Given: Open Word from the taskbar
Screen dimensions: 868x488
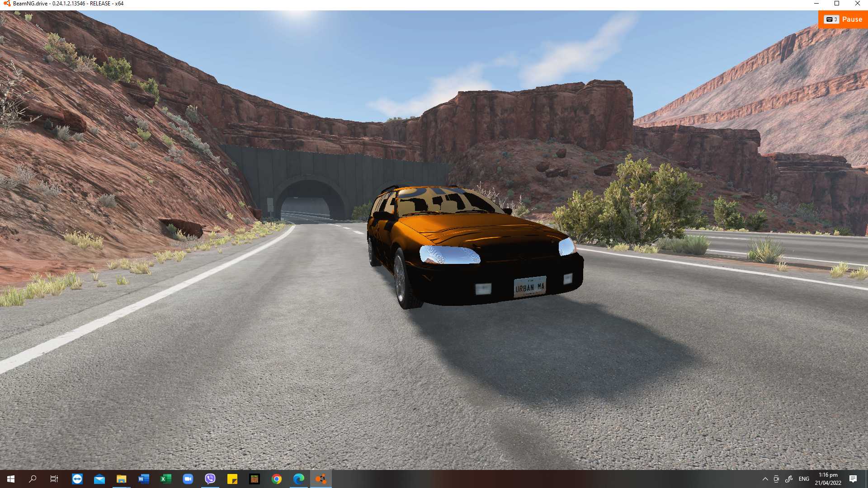Looking at the screenshot, I should tap(144, 479).
